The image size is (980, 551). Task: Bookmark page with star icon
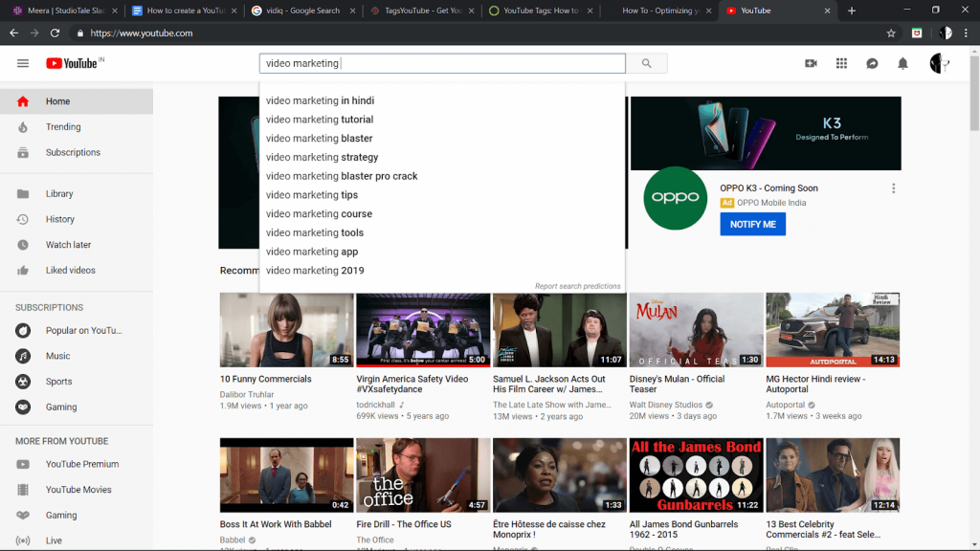(x=891, y=33)
